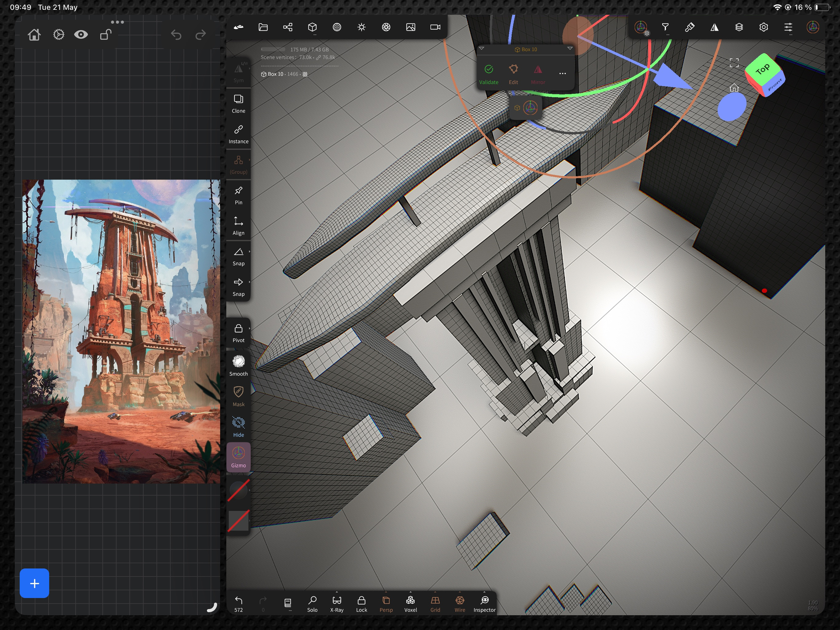
Task: Toggle the Grid display
Action: click(435, 603)
